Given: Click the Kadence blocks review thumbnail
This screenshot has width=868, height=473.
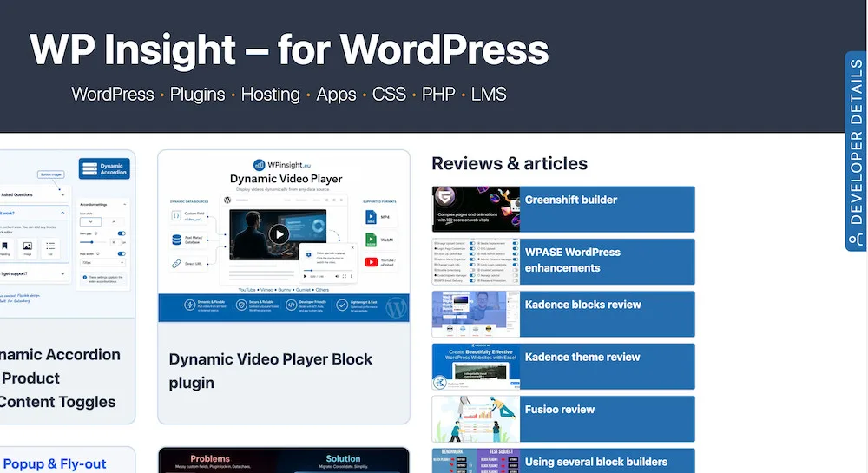Looking at the screenshot, I should [x=476, y=314].
